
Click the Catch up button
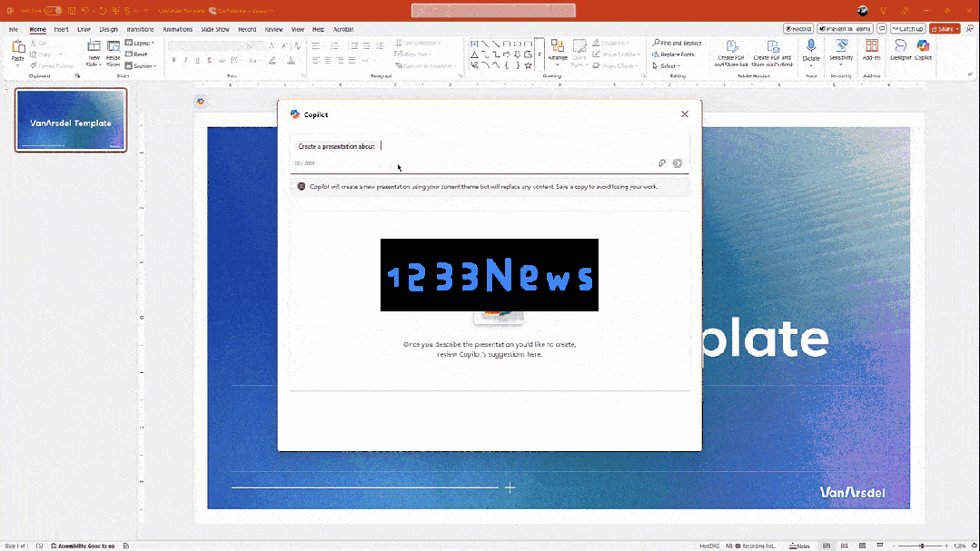[907, 29]
